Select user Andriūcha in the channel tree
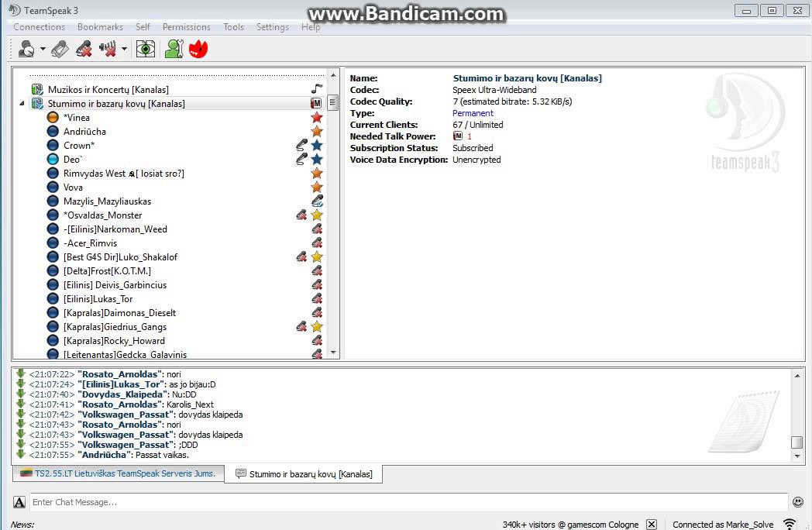The width and height of the screenshot is (812, 530). click(x=84, y=132)
